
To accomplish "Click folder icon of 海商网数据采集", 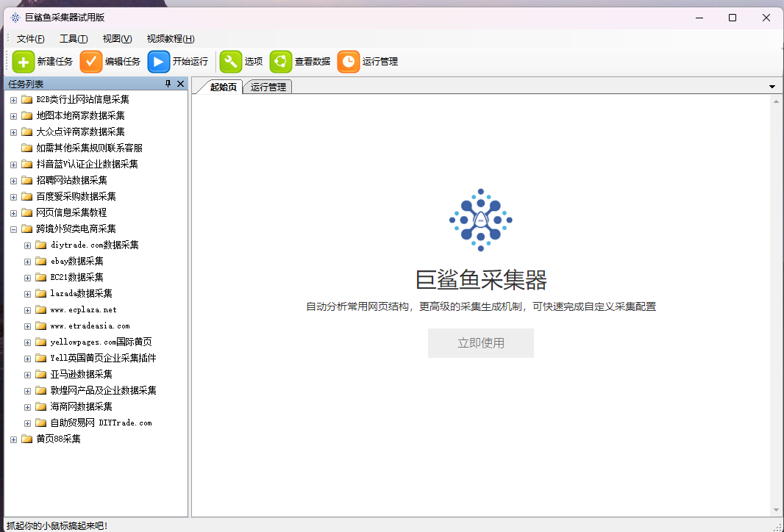I will [x=41, y=406].
